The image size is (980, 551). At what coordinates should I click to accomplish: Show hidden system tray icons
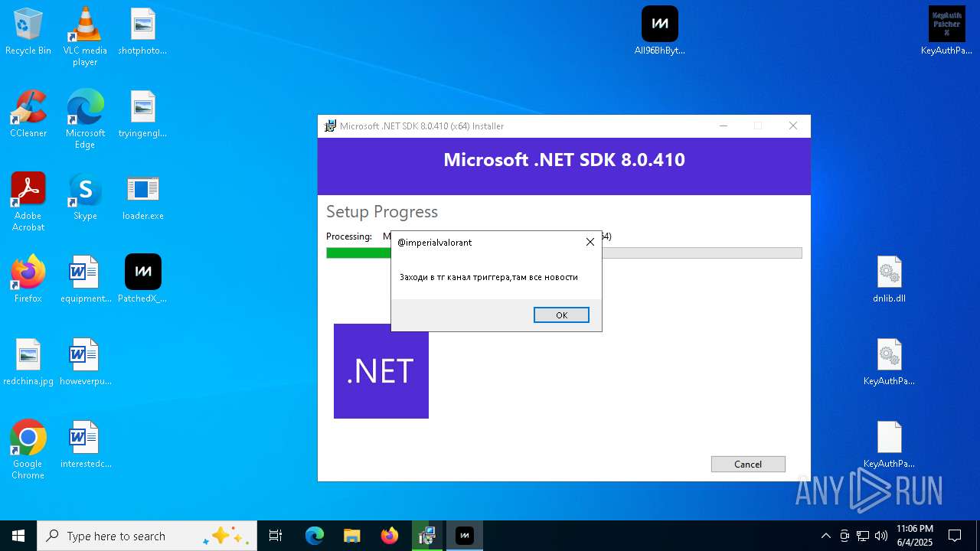825,536
